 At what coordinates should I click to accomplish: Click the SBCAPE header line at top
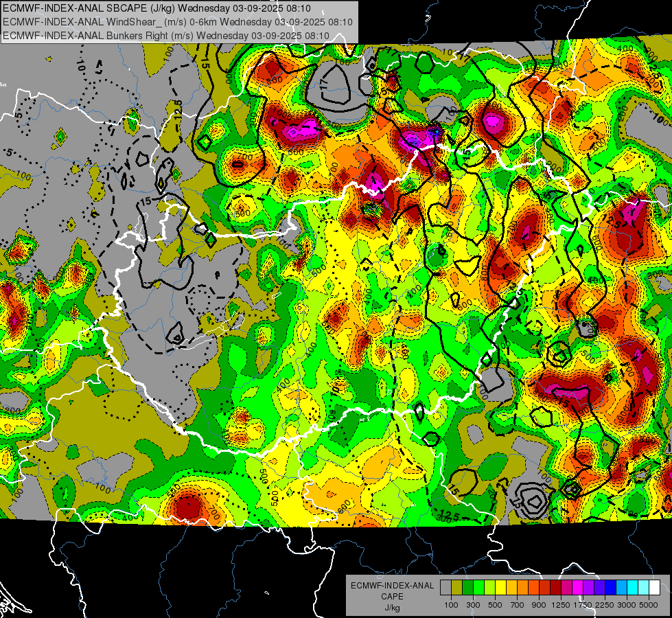(157, 8)
